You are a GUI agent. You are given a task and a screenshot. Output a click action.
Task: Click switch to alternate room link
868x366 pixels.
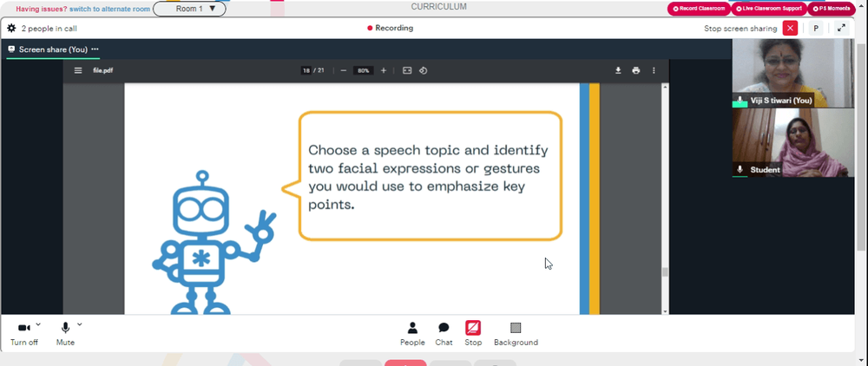point(109,10)
